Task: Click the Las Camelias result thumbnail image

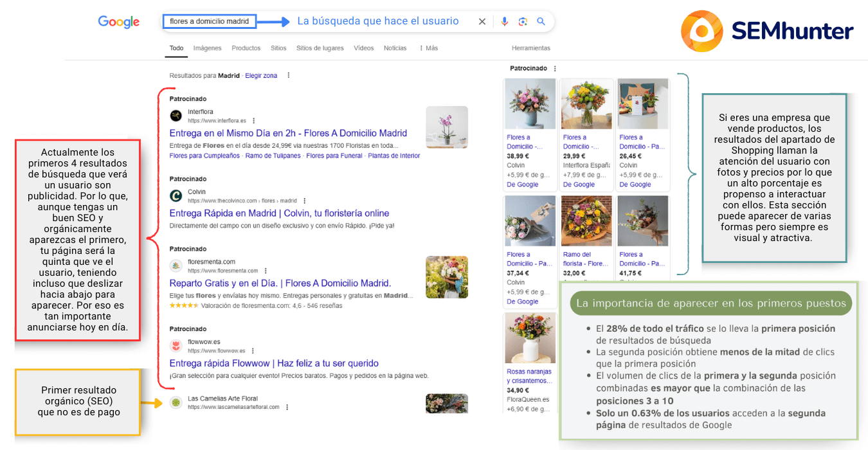Action: point(447,403)
